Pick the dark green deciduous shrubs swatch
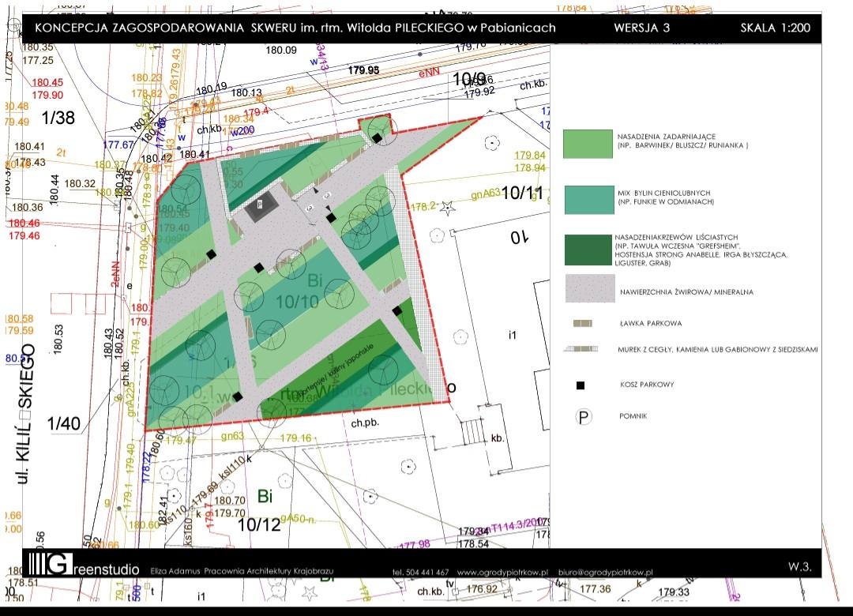The image size is (853, 616). click(x=588, y=250)
